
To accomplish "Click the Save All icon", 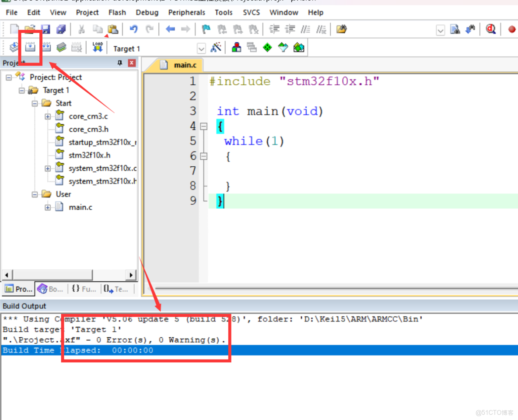I will 61,29.
